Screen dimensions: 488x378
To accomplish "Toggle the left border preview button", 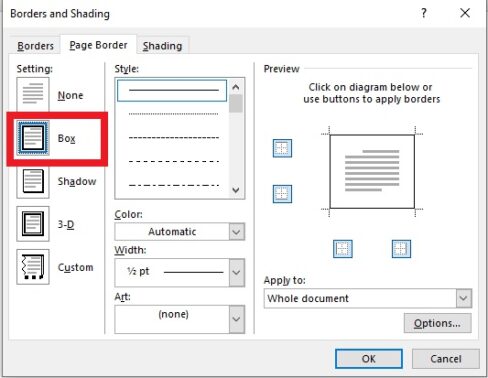I will click(343, 249).
